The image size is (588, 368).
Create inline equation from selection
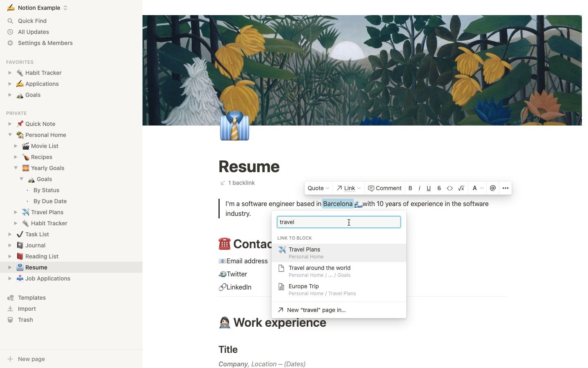click(x=461, y=188)
